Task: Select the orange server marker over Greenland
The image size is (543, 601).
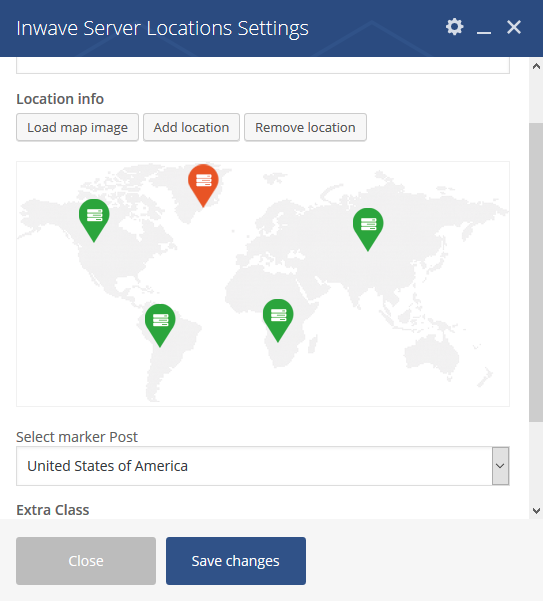Action: click(x=203, y=186)
